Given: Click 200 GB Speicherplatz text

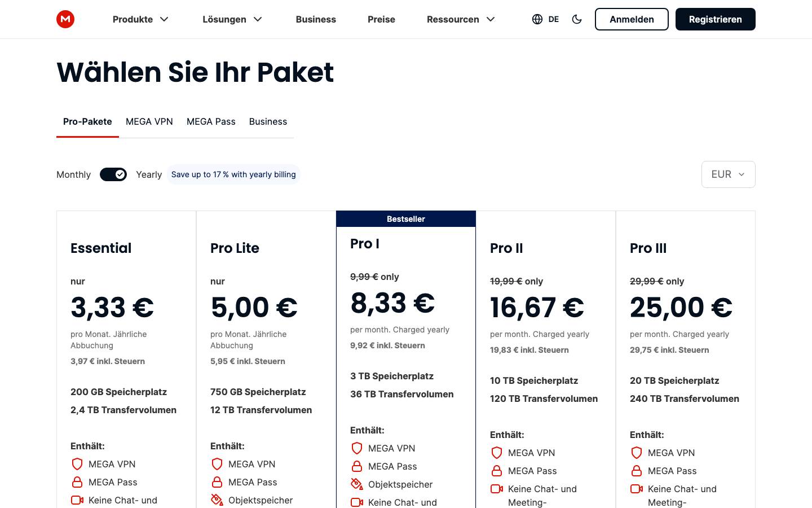Looking at the screenshot, I should coord(118,392).
